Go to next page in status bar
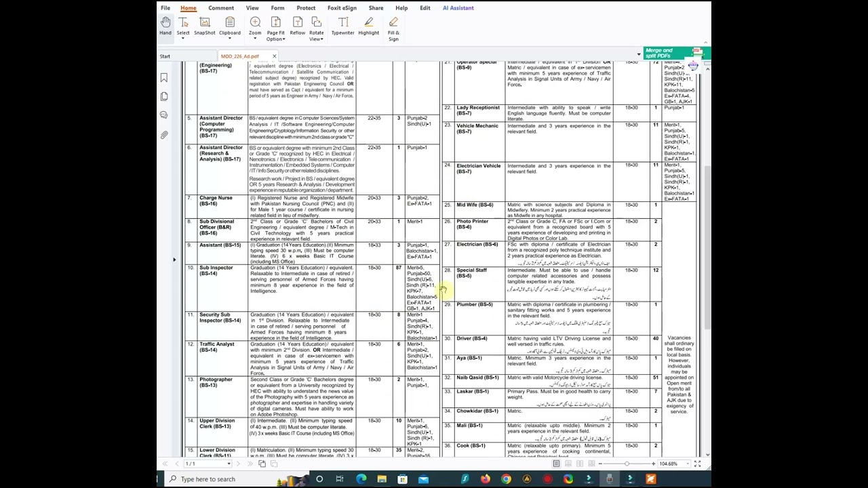 click(x=238, y=464)
